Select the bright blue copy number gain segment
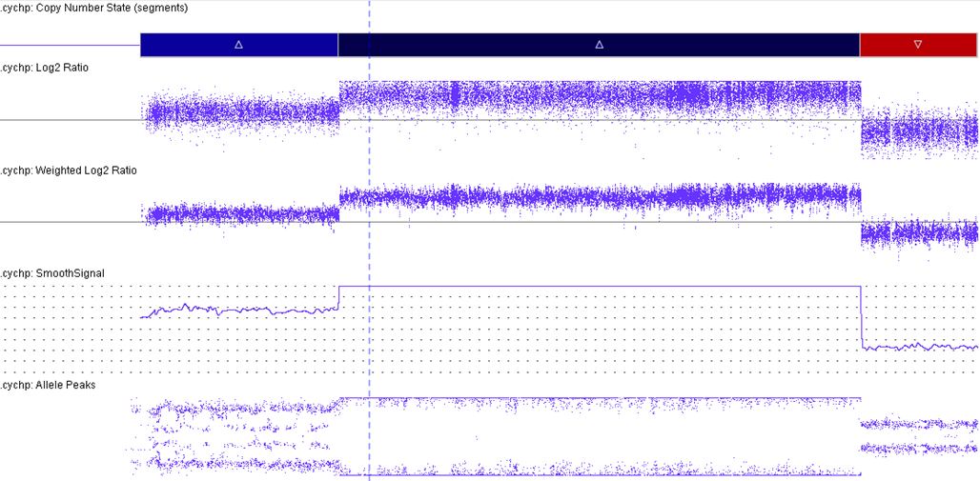This screenshot has height=481, width=980. [x=191, y=45]
